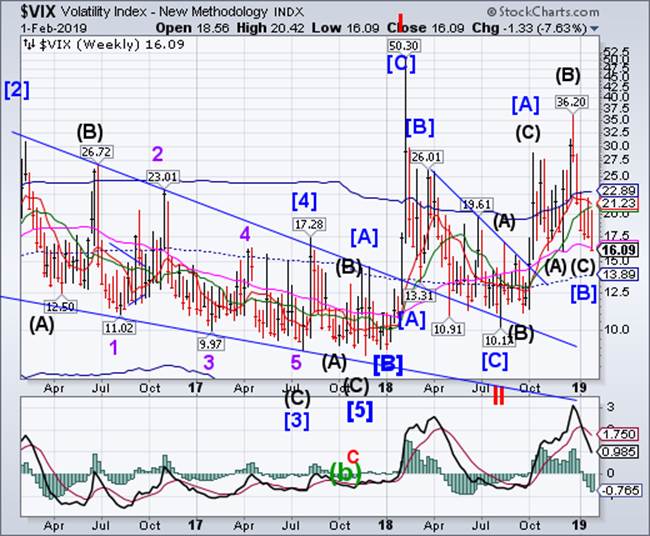This screenshot has height=536, width=650.
Task: Click the 21.23 red axis tag
Action: (618, 204)
